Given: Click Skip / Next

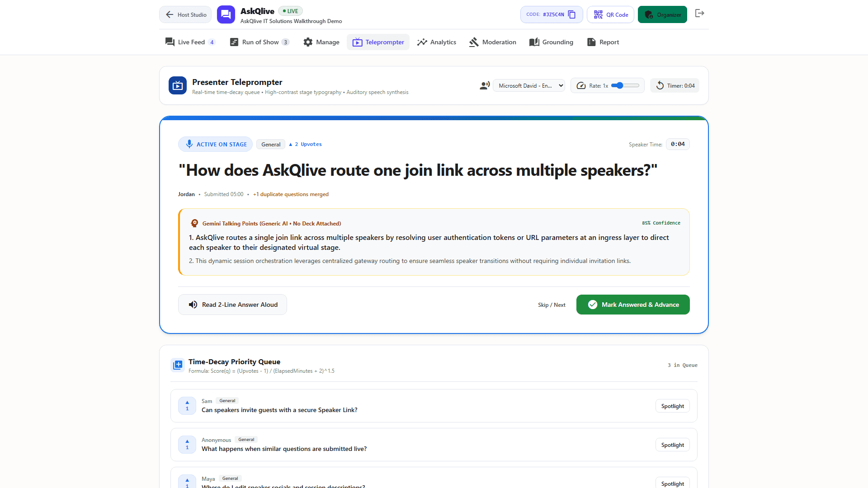Looking at the screenshot, I should click(552, 305).
